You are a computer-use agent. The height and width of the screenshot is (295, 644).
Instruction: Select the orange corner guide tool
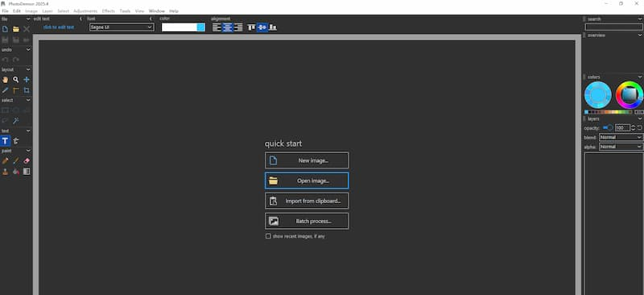tap(15, 90)
